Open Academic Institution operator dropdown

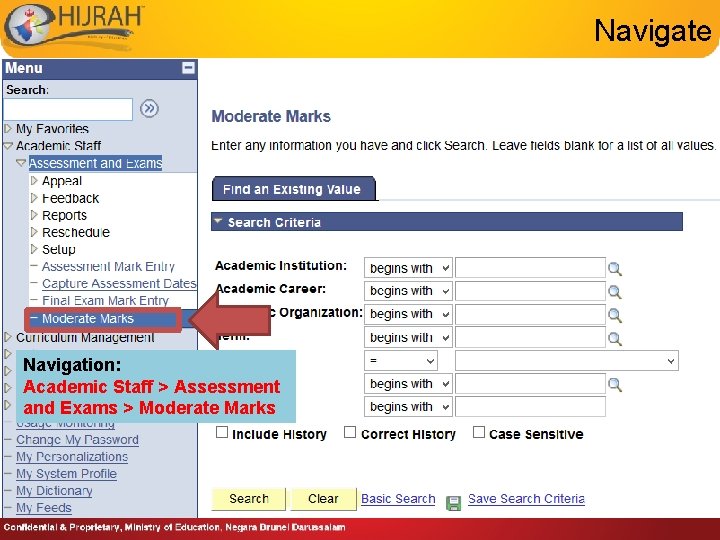tap(408, 268)
